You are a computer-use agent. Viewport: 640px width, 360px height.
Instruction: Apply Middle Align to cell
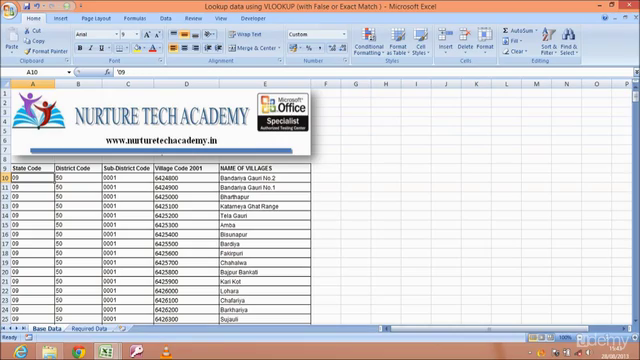pos(184,35)
